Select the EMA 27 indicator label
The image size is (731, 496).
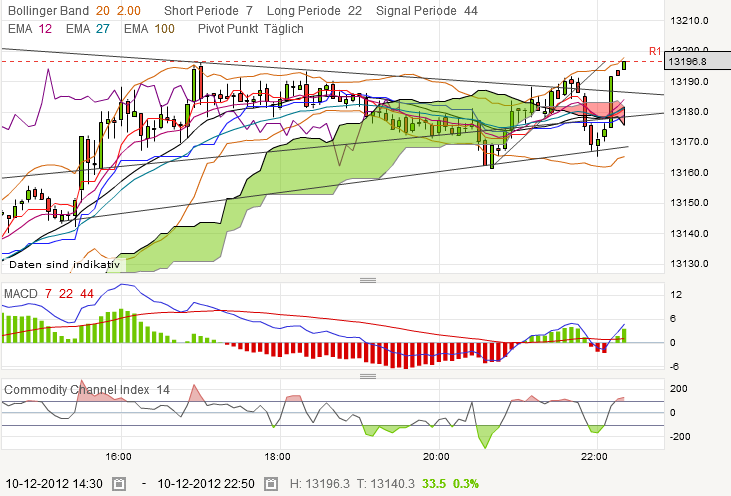(88, 29)
